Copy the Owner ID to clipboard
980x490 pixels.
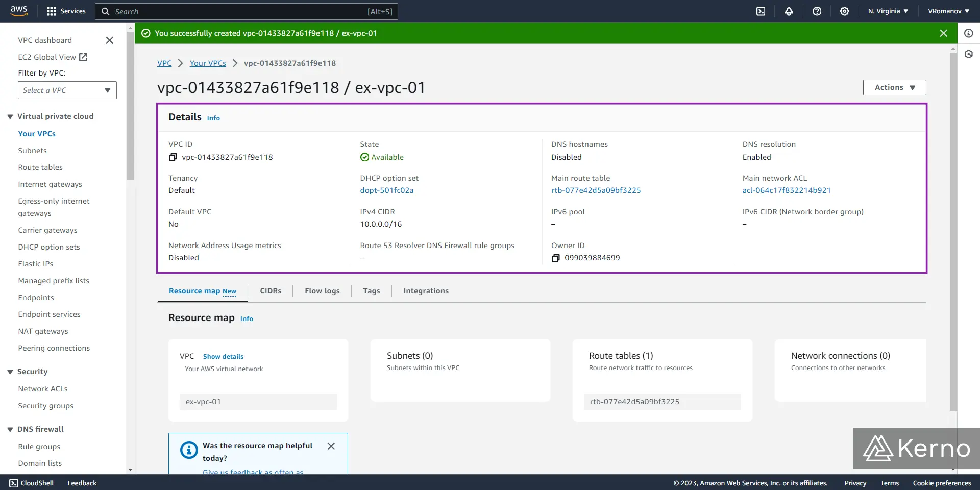click(556, 258)
